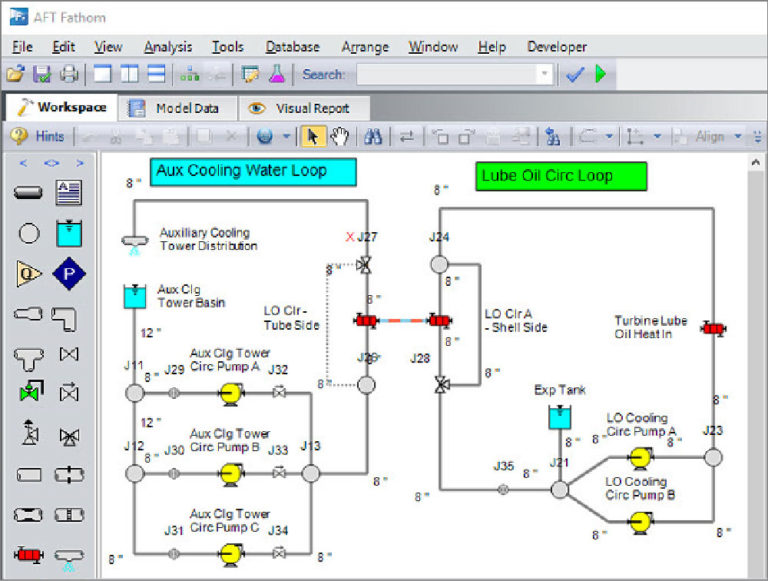
Task: Select the LO Clr A shell side exchanger
Action: [439, 321]
